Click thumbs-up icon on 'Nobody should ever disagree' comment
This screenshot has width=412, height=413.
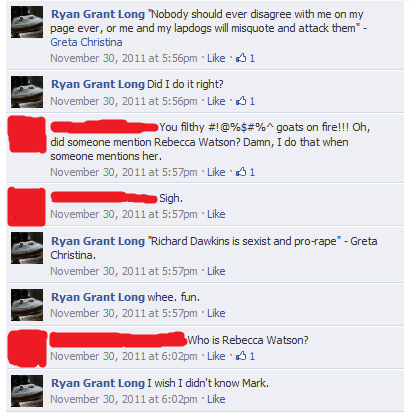(x=241, y=58)
